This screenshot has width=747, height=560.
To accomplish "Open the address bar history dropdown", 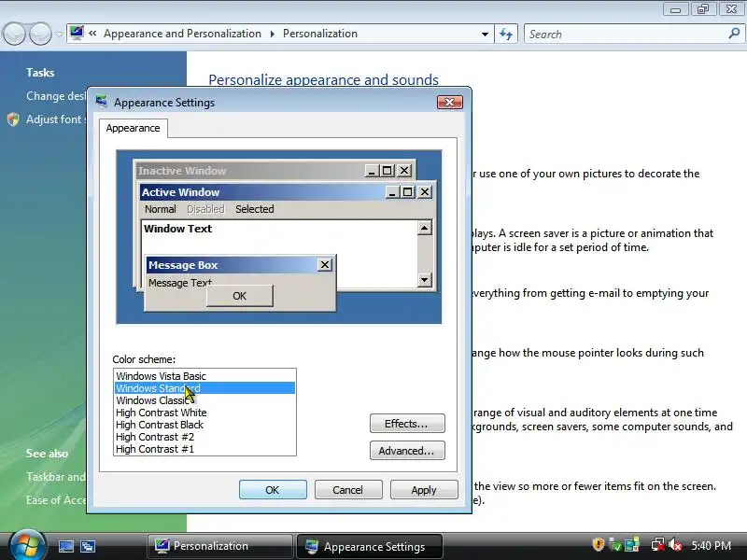I will (485, 35).
